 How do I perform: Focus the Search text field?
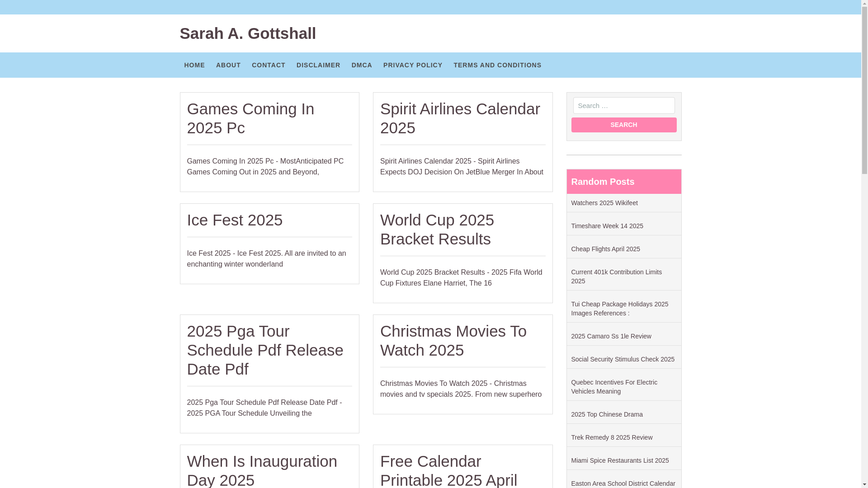624,106
